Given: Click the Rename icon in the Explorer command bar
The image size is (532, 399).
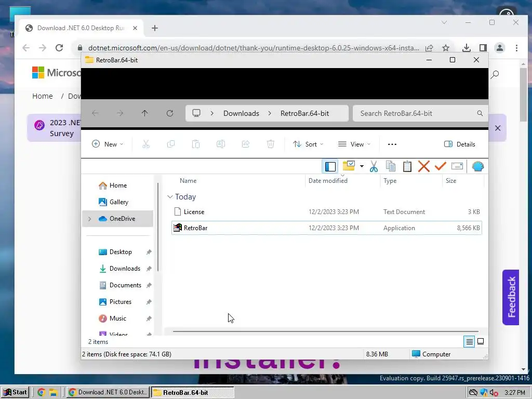Looking at the screenshot, I should click(x=220, y=144).
